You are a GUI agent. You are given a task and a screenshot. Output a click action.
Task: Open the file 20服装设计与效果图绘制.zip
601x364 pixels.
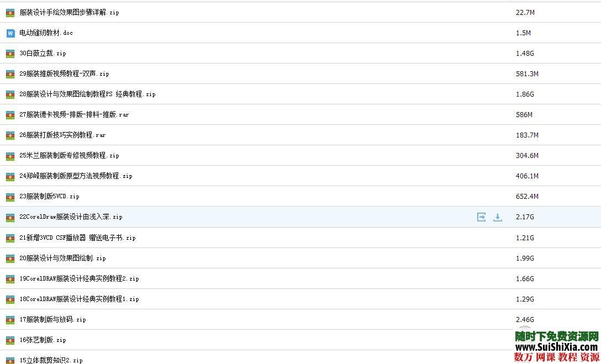tap(62, 259)
